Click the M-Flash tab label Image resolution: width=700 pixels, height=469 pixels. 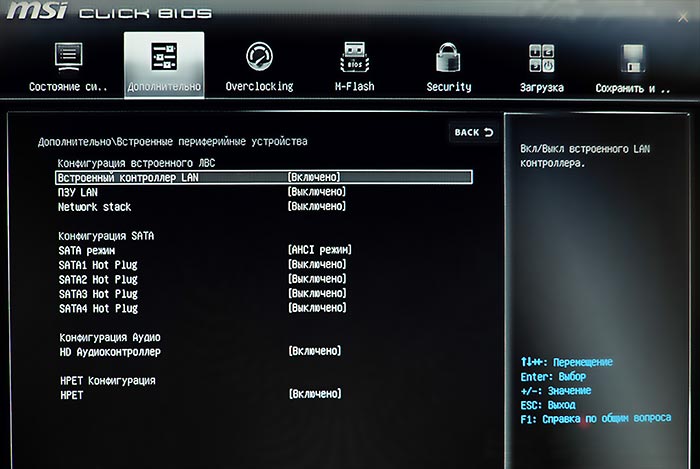pos(355,86)
